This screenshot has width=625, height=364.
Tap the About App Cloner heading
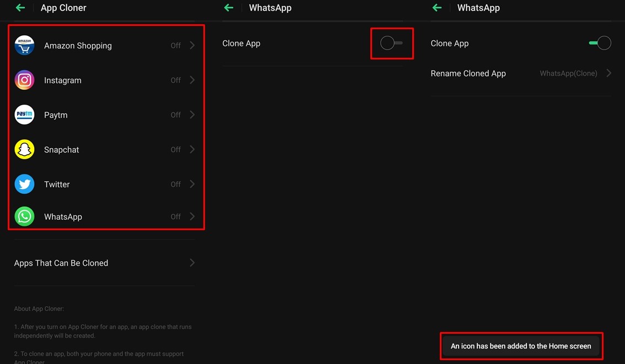39,308
